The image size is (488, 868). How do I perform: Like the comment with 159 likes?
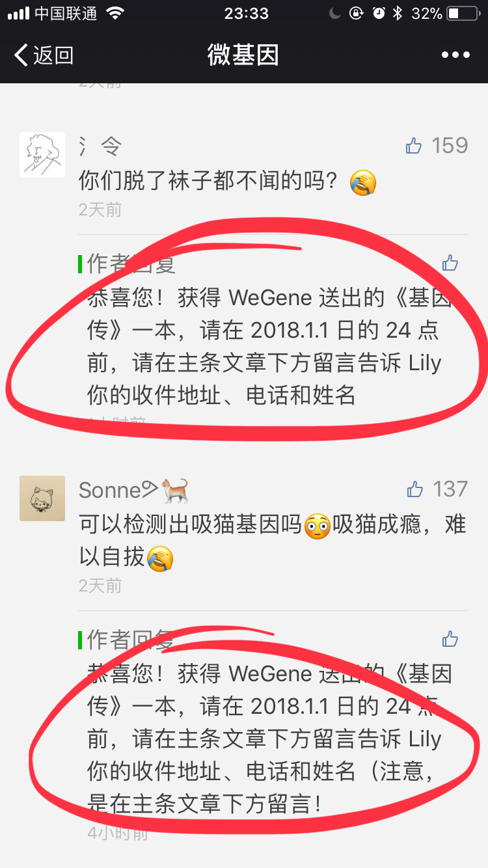coord(414,146)
